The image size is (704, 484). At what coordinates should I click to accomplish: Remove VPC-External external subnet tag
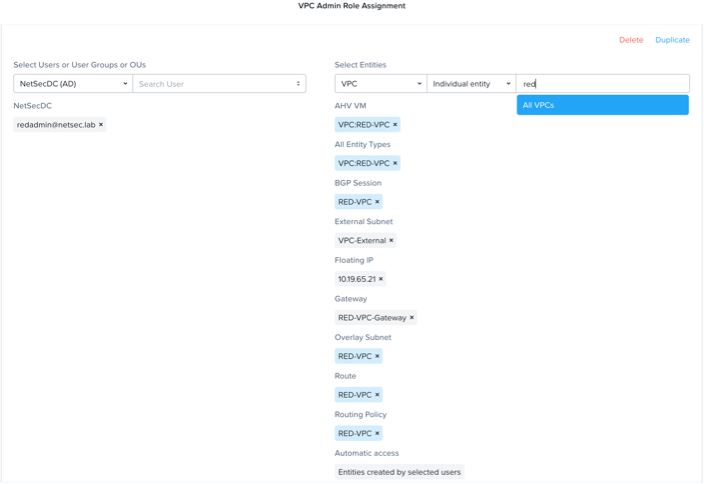point(391,240)
